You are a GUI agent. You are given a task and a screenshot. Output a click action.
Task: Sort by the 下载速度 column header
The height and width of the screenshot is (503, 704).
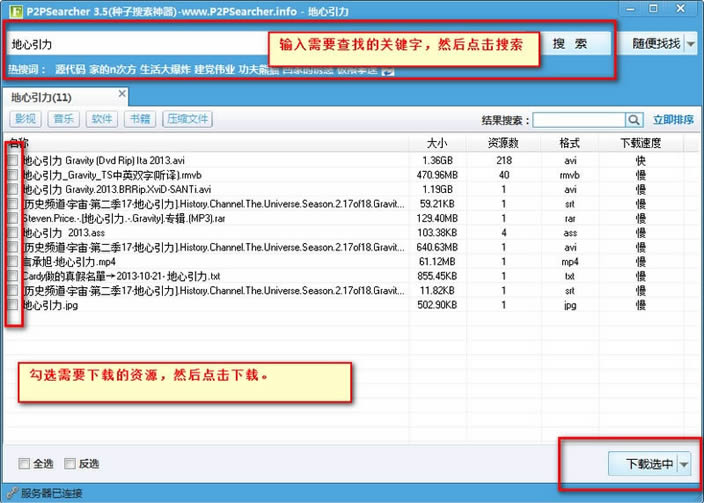click(641, 143)
